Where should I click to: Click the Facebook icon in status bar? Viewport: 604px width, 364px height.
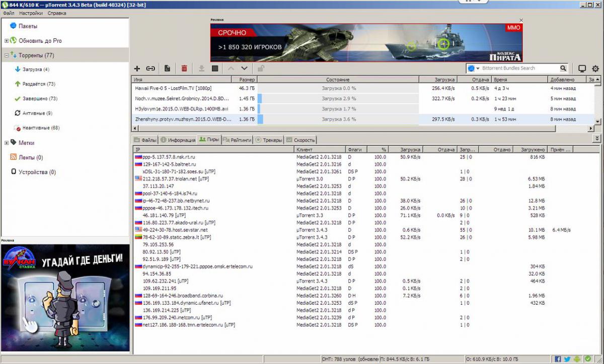[558, 359]
